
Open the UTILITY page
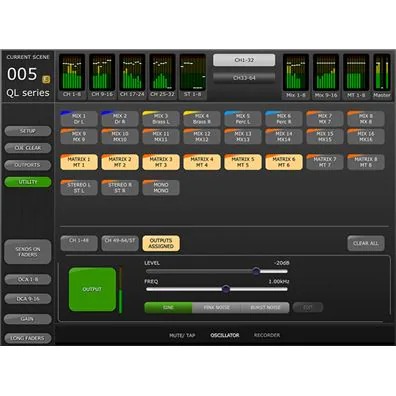28,182
